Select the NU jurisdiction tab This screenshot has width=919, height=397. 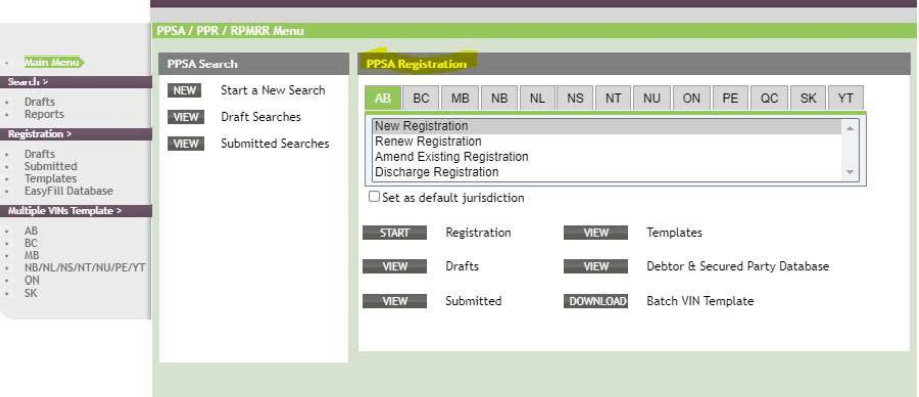point(652,98)
